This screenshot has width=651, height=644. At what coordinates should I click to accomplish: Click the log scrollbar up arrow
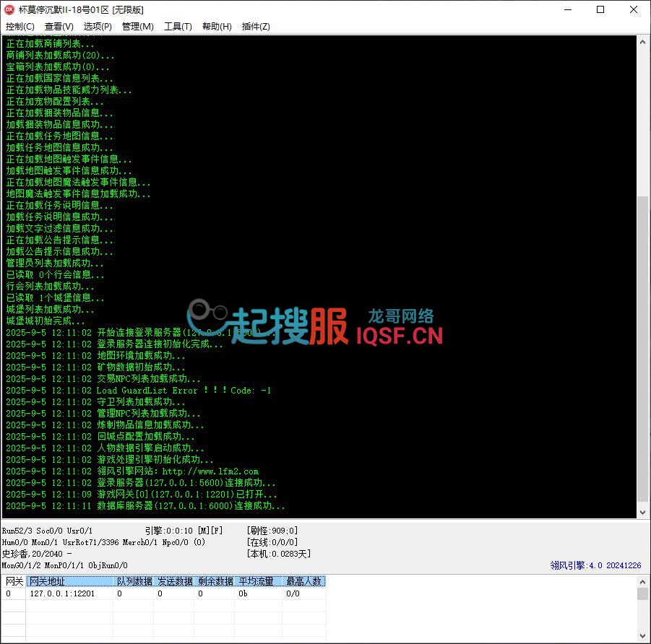click(642, 42)
